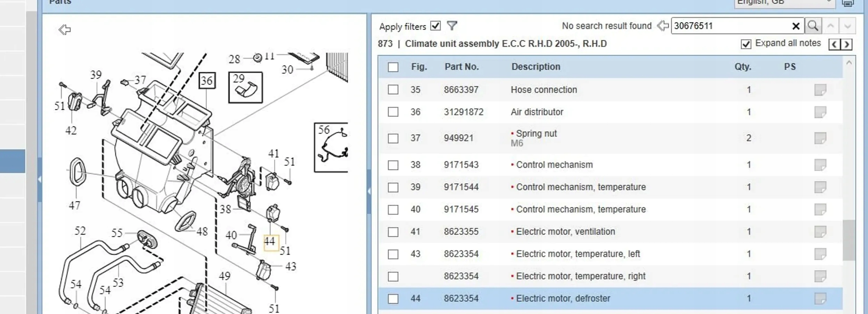This screenshot has width=868, height=314.
Task: Click the arrow beside No search result found
Action: (663, 26)
